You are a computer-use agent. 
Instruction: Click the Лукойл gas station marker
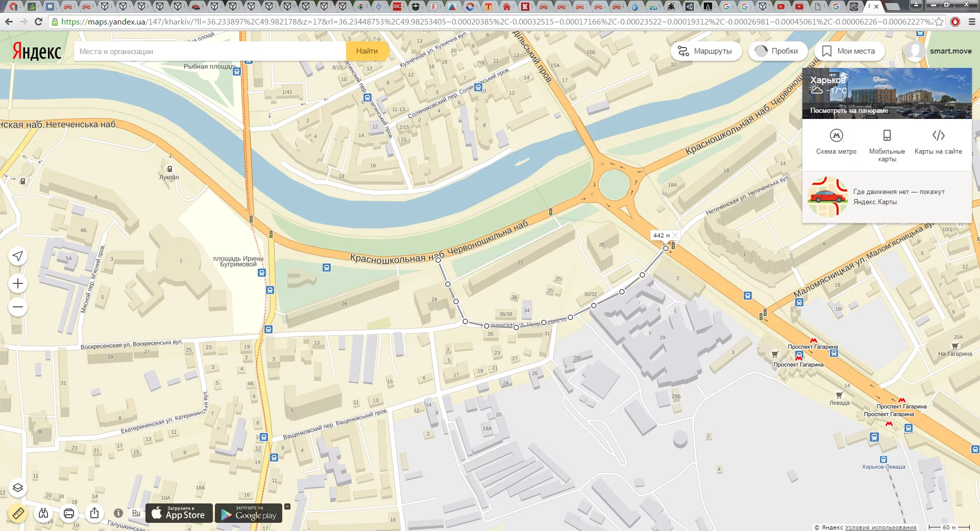(x=169, y=169)
